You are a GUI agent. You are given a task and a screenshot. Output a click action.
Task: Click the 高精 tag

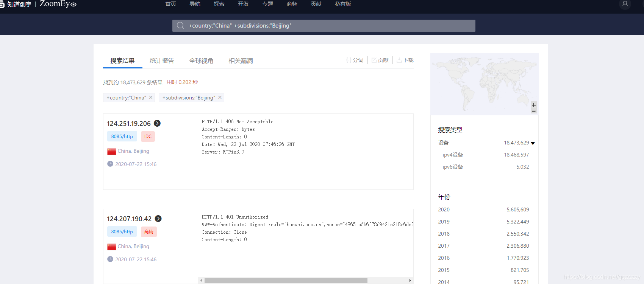point(149,232)
